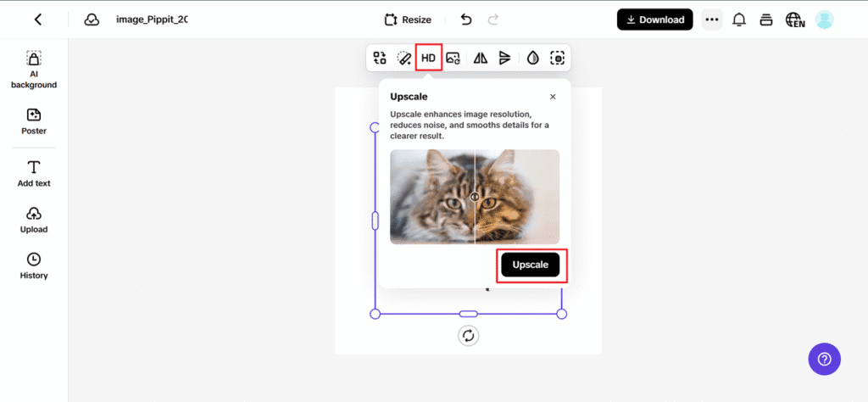The width and height of the screenshot is (868, 402).
Task: Click the crop frame icon in toolbar
Action: click(557, 58)
